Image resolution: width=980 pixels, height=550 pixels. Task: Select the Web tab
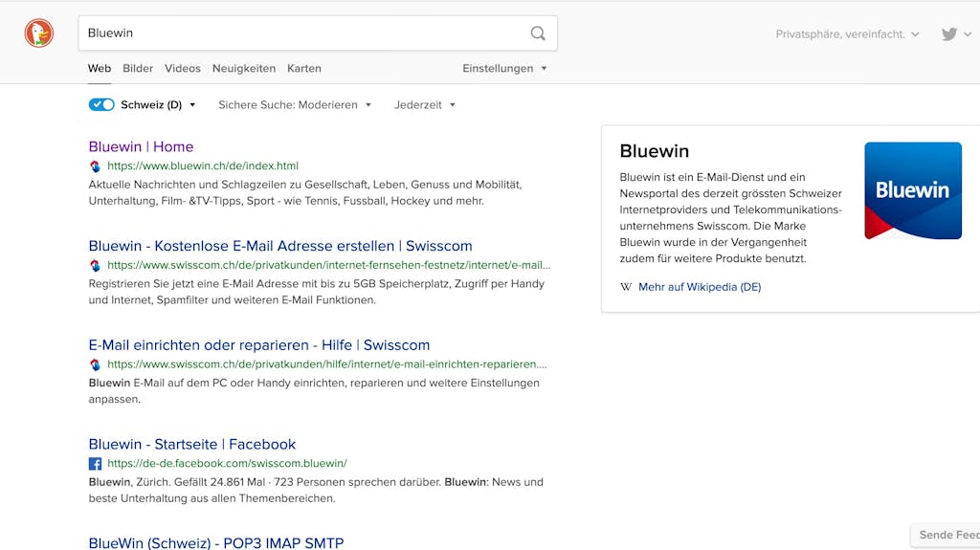click(x=100, y=68)
